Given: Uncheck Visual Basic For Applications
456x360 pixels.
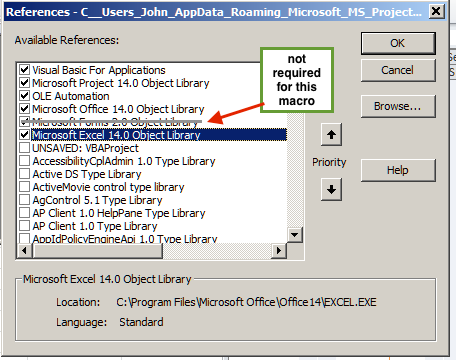Looking at the screenshot, I should click(x=24, y=70).
